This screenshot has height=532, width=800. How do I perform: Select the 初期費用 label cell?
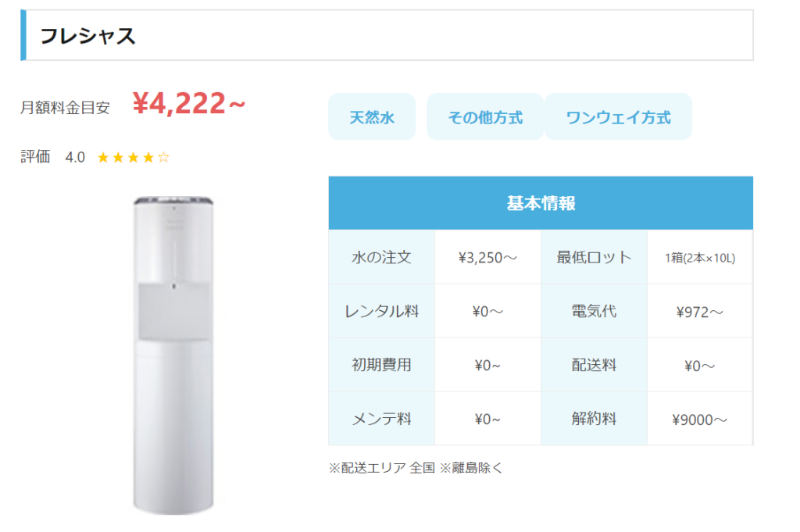381,365
